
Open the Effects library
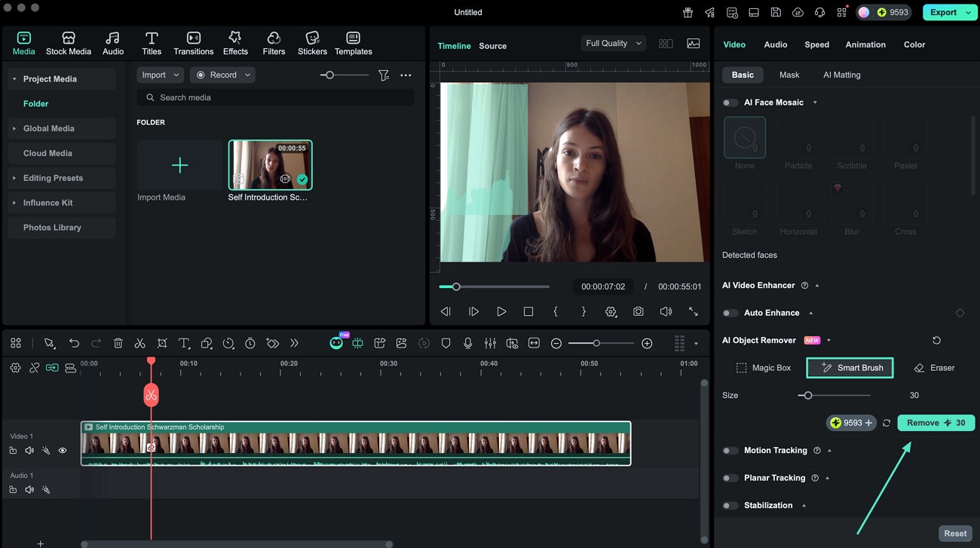coord(235,43)
